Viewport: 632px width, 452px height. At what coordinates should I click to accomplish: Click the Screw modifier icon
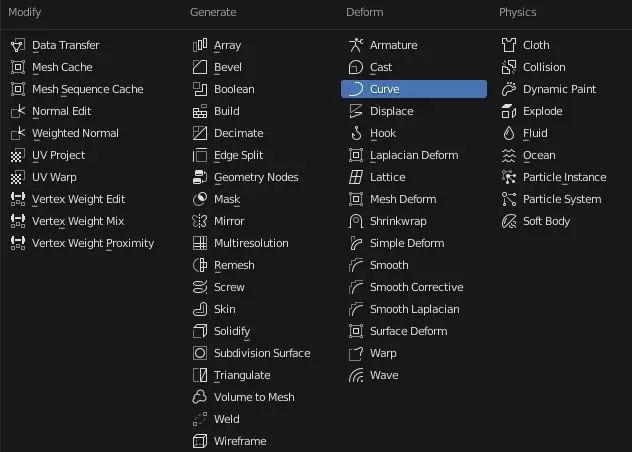point(200,287)
